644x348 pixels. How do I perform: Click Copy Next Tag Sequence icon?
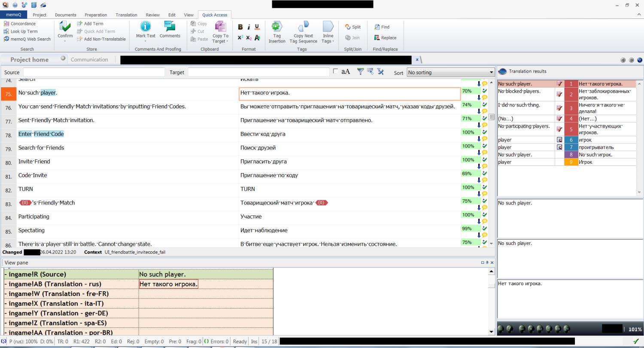pyautogui.click(x=303, y=27)
